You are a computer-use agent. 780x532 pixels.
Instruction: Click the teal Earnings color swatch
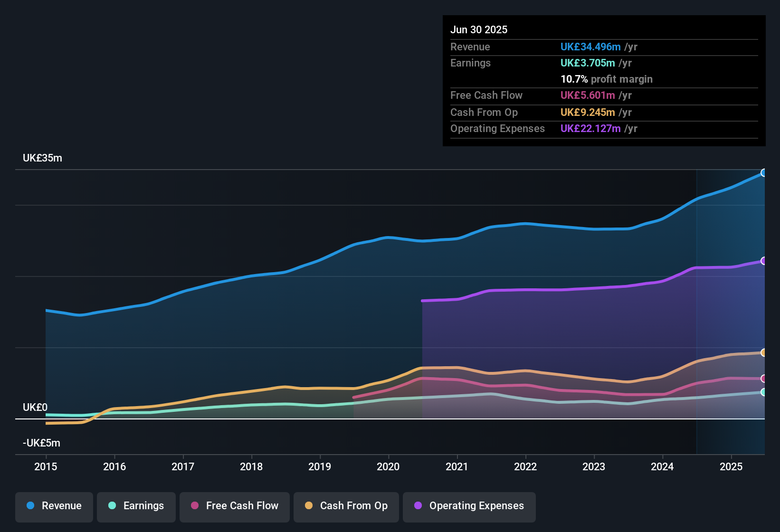(112, 506)
